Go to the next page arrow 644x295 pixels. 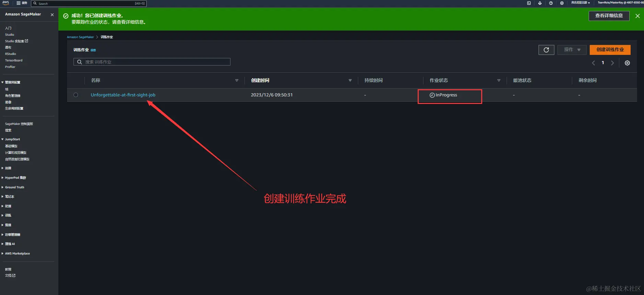[x=612, y=63]
